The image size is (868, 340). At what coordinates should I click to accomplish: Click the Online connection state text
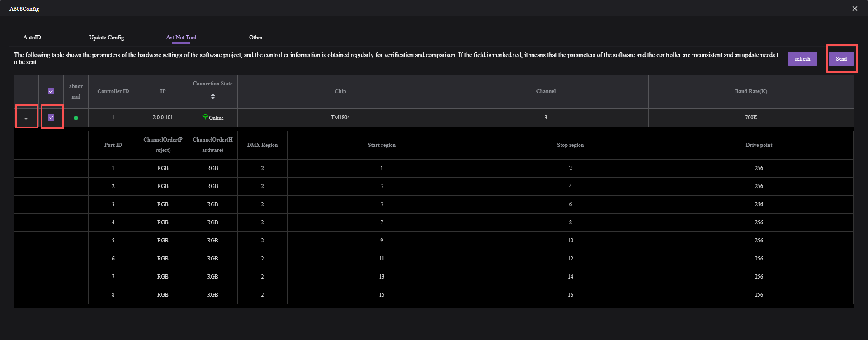(x=216, y=118)
